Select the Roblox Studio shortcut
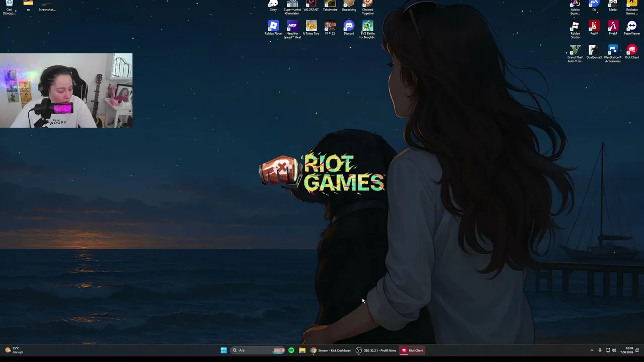The image size is (644, 362). tap(575, 30)
